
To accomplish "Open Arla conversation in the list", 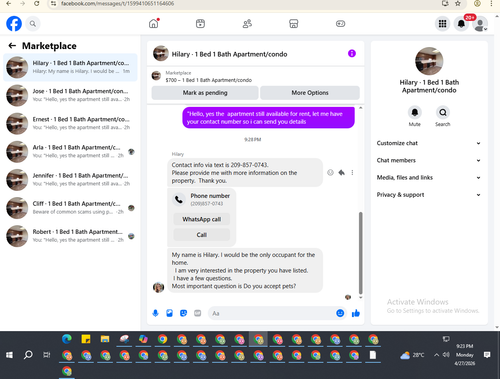I will click(x=70, y=151).
